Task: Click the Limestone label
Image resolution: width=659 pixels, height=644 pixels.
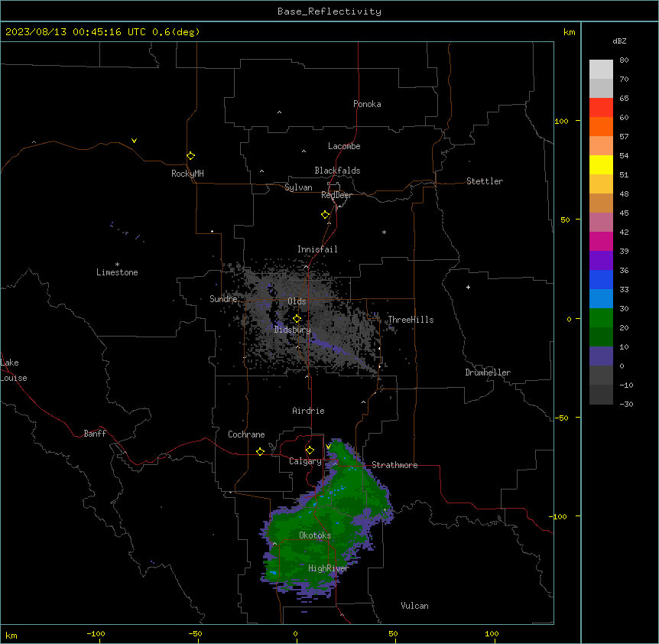Action: pyautogui.click(x=117, y=272)
